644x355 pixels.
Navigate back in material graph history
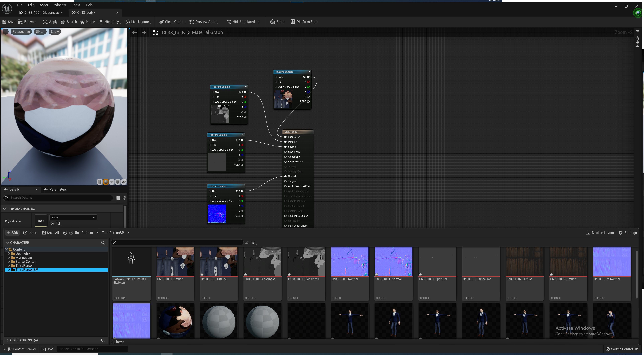click(x=134, y=32)
